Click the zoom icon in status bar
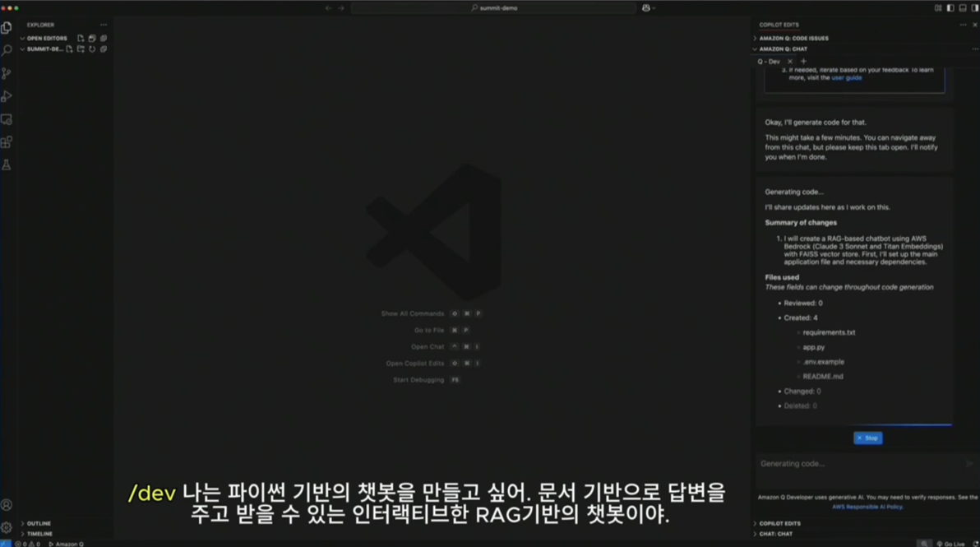 pos(924,544)
